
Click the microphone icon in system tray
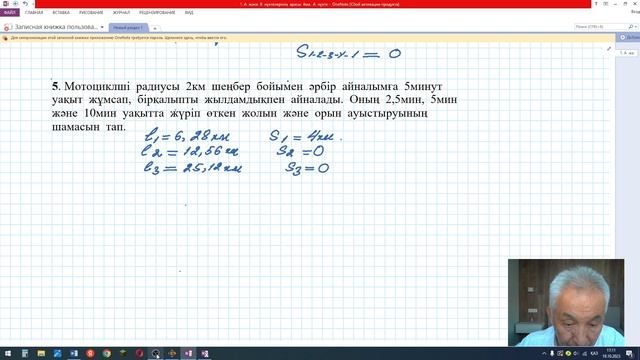coord(552,353)
